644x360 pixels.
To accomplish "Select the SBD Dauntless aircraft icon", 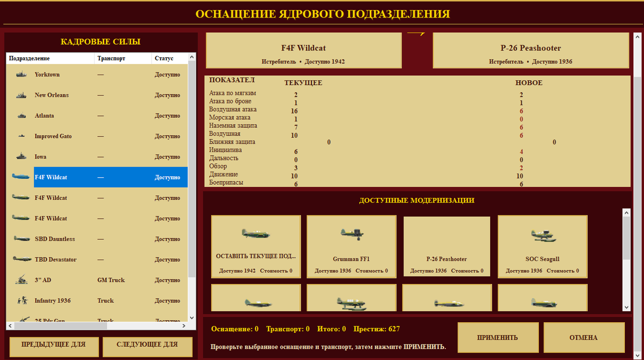I will click(21, 239).
